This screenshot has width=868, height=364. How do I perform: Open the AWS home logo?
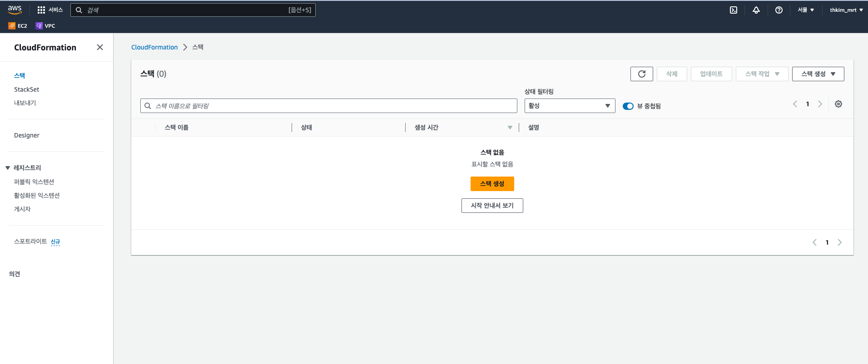[x=15, y=10]
